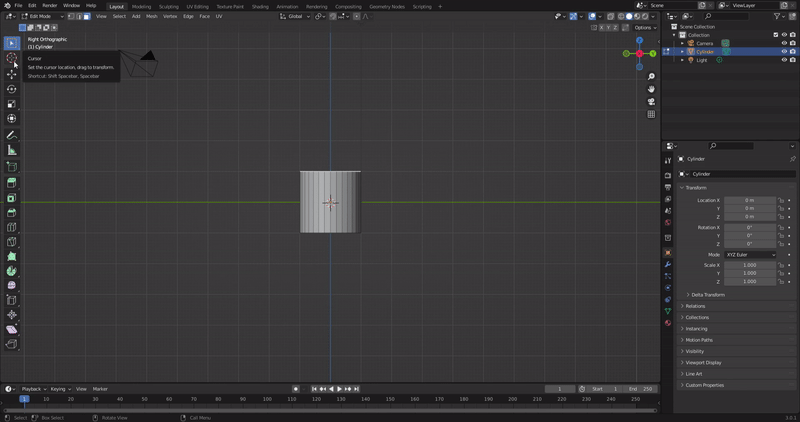
Task: Select the Annotate pencil tool
Action: [x=11, y=135]
